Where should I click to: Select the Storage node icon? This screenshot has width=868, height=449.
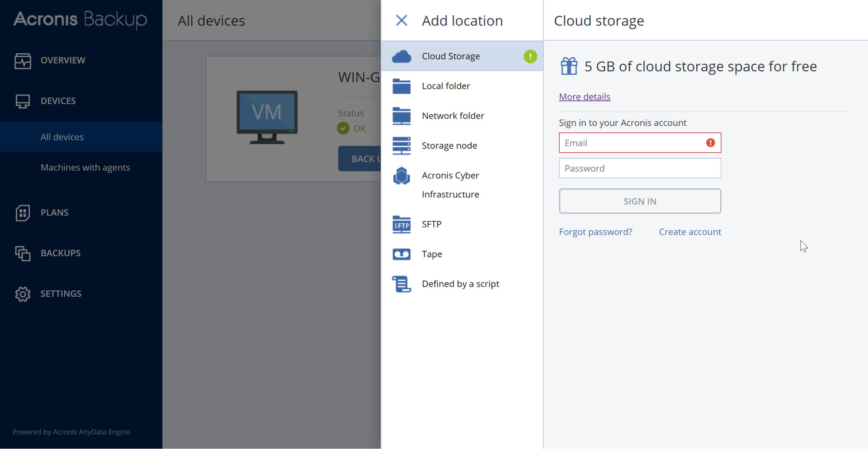[401, 145]
